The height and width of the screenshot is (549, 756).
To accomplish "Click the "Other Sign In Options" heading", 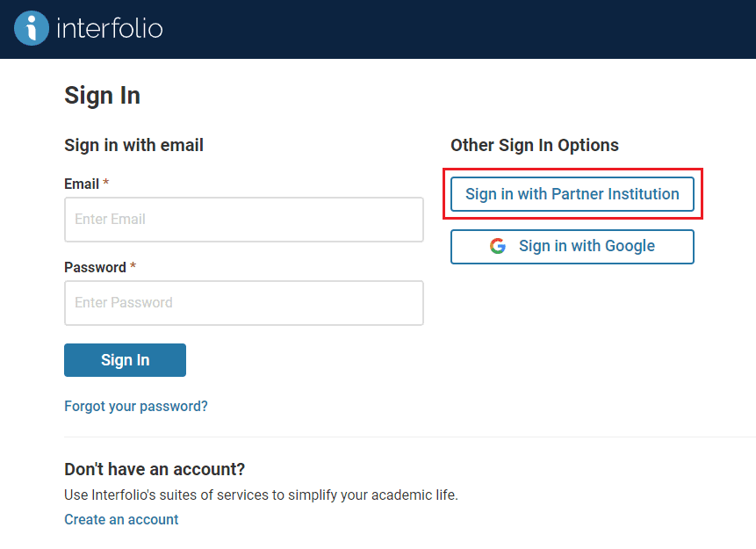I will pyautogui.click(x=535, y=145).
